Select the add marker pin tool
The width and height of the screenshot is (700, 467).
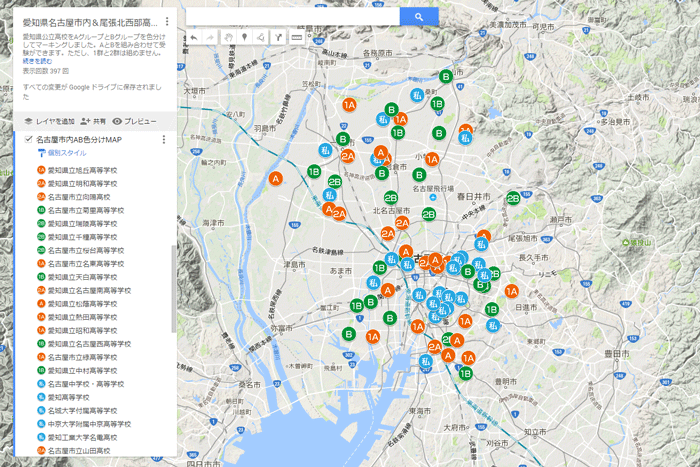coord(244,38)
